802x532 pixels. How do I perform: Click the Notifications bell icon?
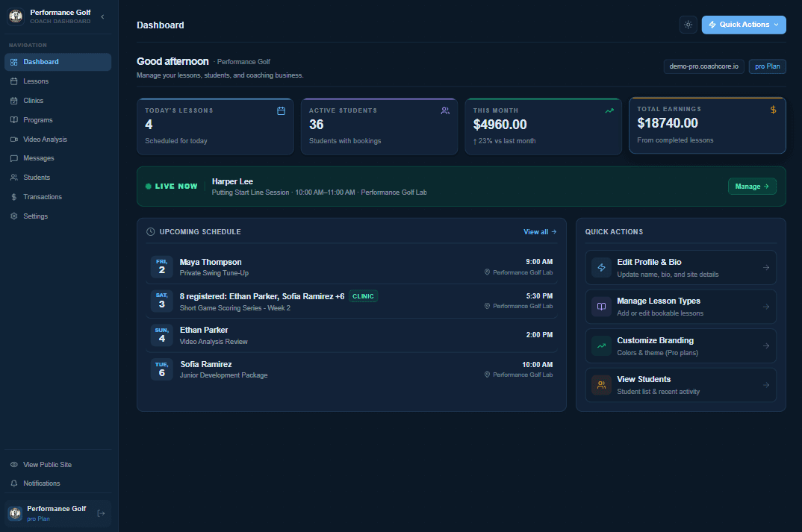13,484
